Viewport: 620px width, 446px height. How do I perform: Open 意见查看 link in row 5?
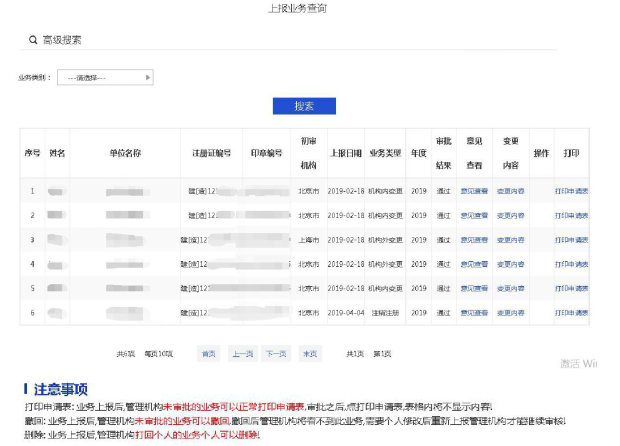tap(474, 288)
